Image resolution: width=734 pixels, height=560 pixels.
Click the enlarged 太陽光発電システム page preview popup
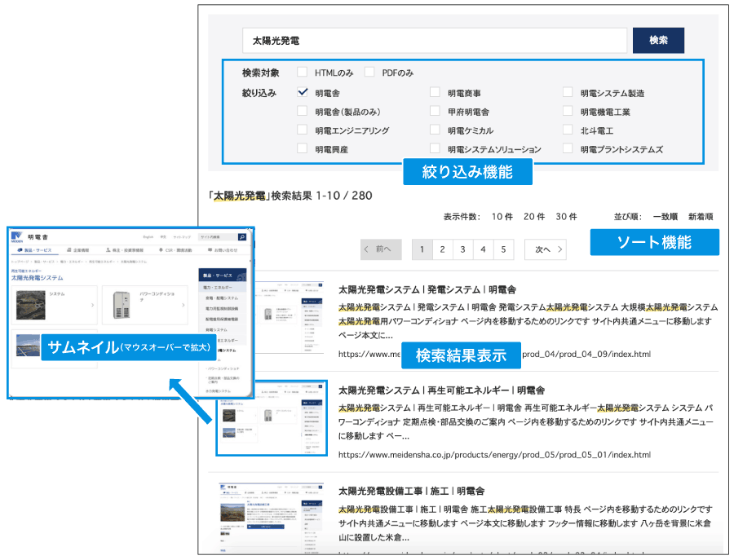tap(131, 313)
